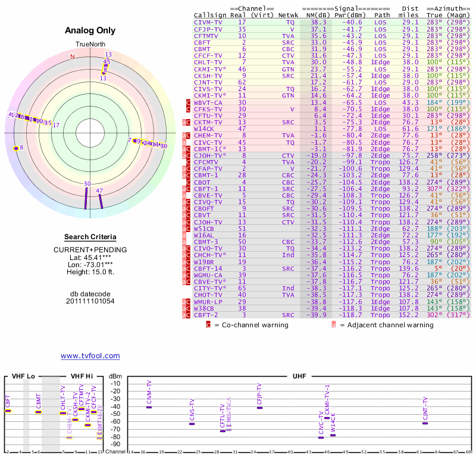Click W14CK marker in UHF spectrum chart
This screenshot has height=457, width=476.
[333, 435]
